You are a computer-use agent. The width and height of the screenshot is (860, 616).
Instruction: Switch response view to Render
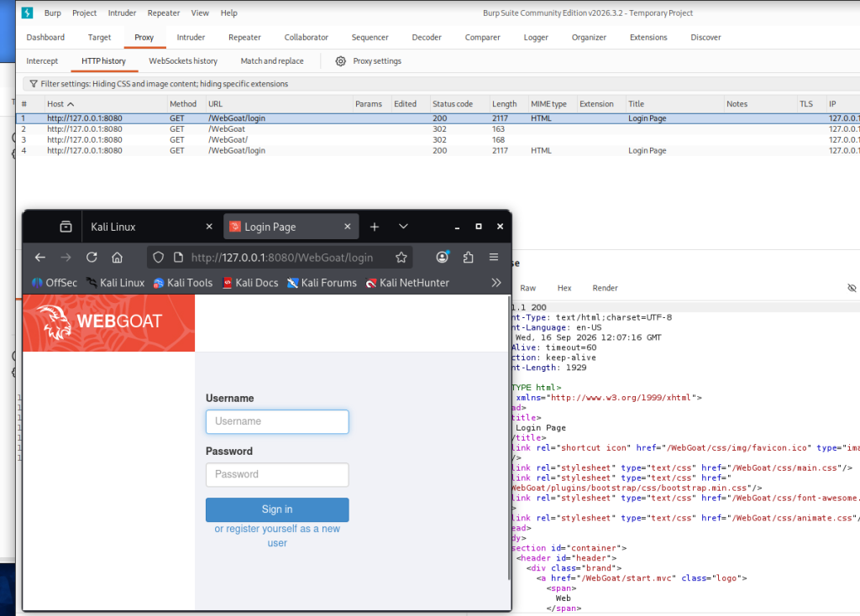pos(605,288)
